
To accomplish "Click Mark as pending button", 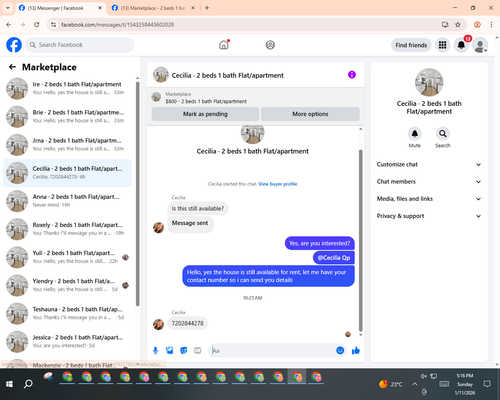I will (205, 114).
